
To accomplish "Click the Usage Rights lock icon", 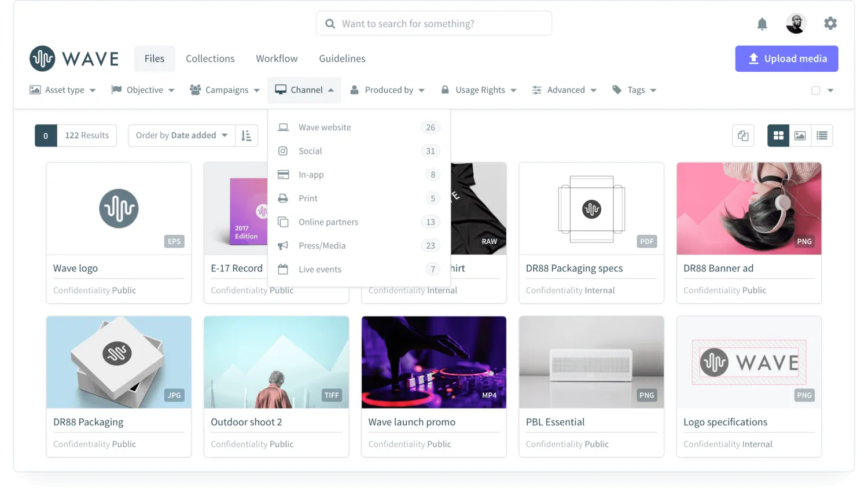I will pyautogui.click(x=445, y=90).
